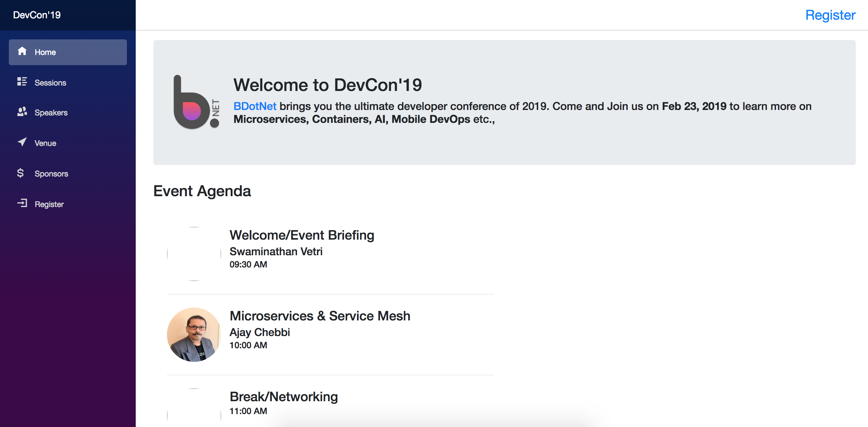Click the BDotNet logo image
This screenshot has height=427, width=868.
[196, 102]
